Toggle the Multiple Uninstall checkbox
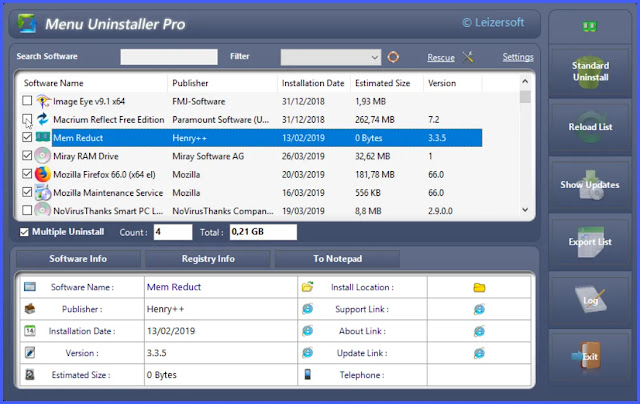Viewport: 640px width, 404px height. click(x=24, y=232)
